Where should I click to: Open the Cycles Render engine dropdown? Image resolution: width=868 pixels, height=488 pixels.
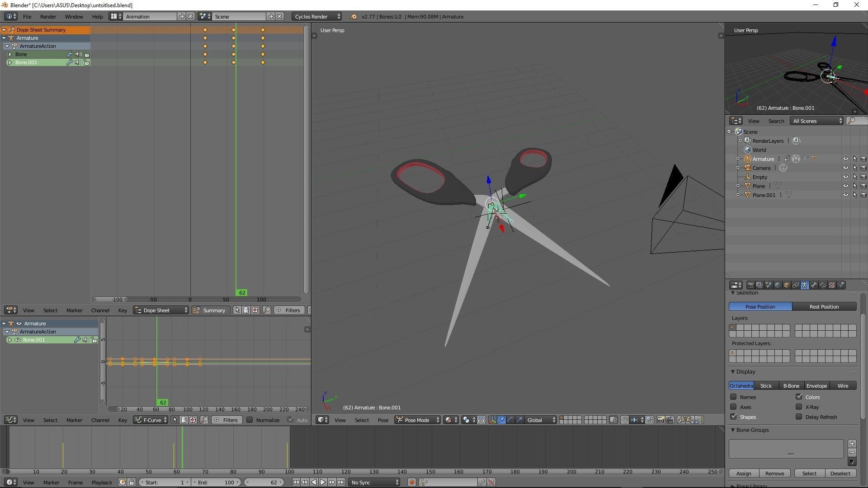coord(316,16)
